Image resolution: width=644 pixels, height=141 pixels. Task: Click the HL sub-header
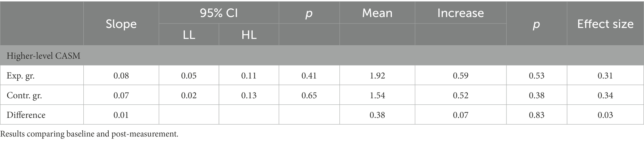point(249,35)
